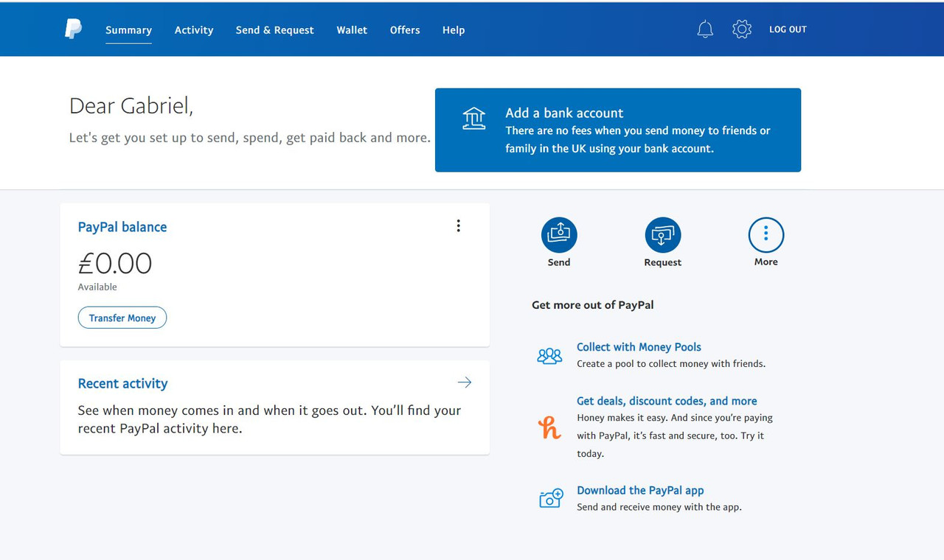Click 'Get more out of PayPal' heading
Image resolution: width=944 pixels, height=560 pixels.
point(593,305)
